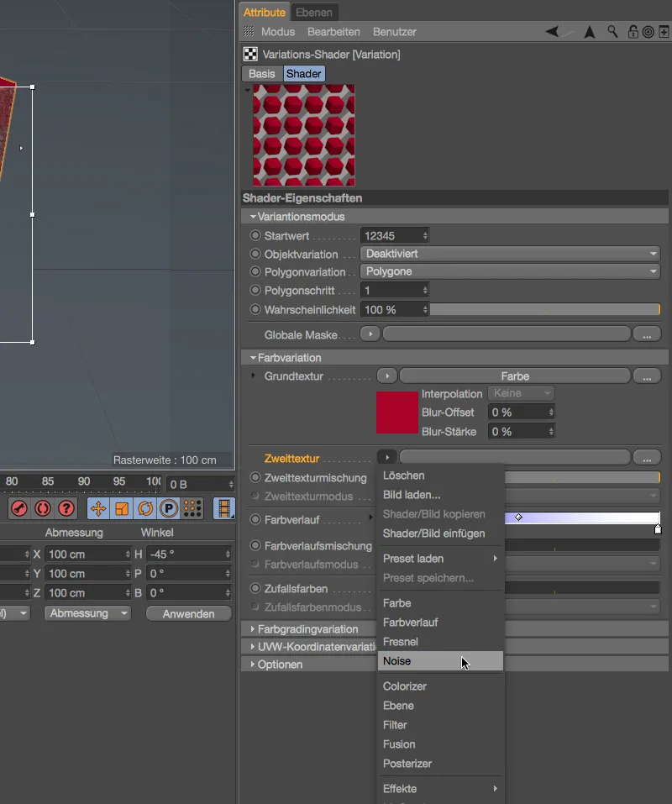Click the filmstrip timeline layout icon
Viewport: 672px width, 804px height.
click(x=224, y=508)
